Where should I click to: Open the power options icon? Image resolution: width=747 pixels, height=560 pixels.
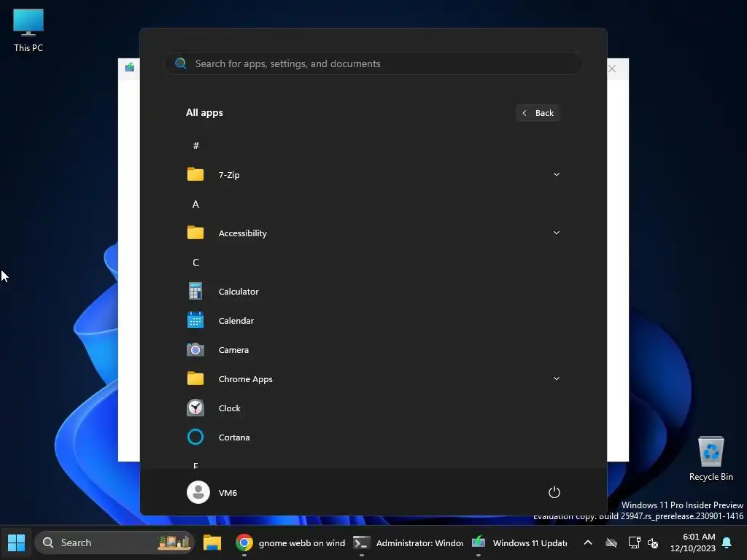pos(554,492)
